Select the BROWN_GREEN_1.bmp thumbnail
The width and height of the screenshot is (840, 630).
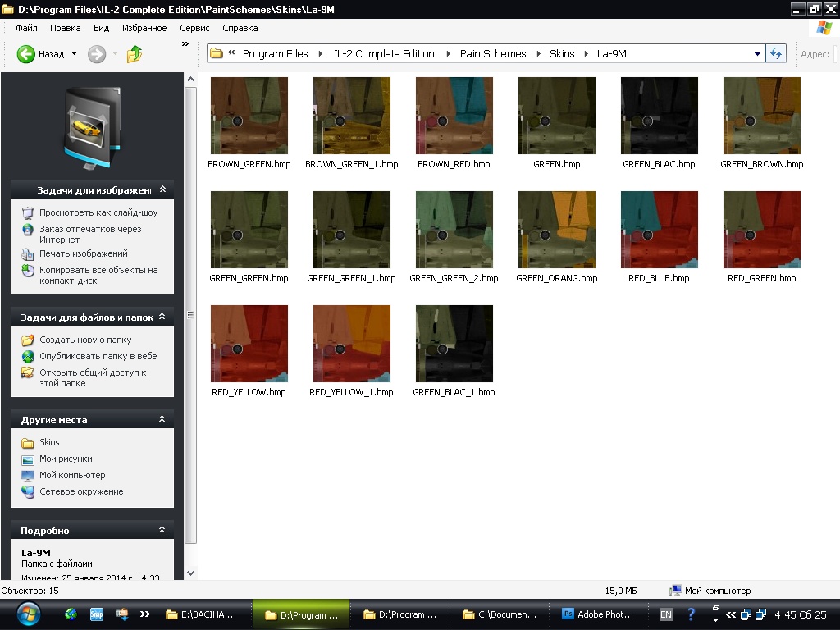click(351, 116)
